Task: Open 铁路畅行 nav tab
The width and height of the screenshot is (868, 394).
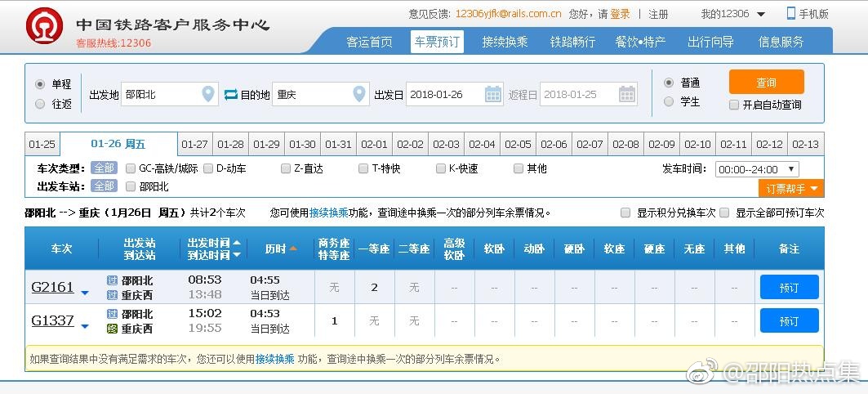Action: pyautogui.click(x=572, y=42)
